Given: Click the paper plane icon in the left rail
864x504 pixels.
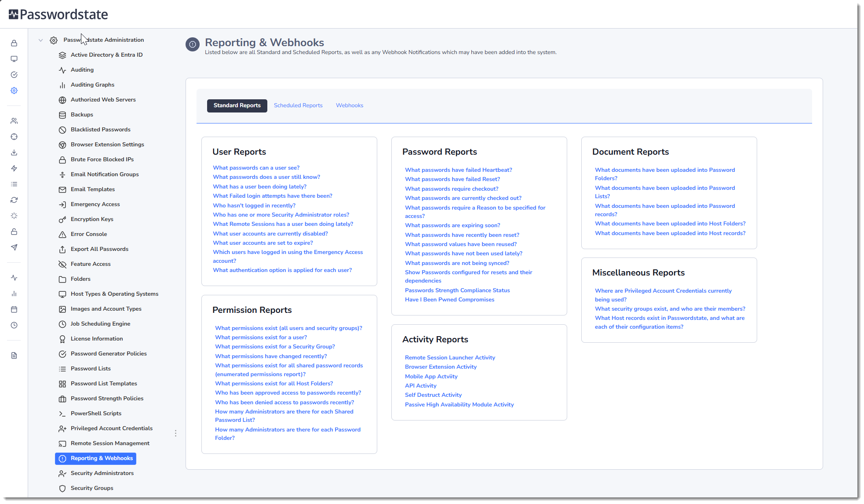Looking at the screenshot, I should coord(14,247).
